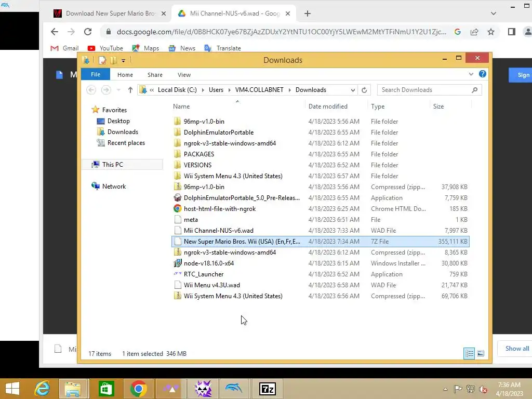Switch to Large icons view layout
This screenshot has width=532, height=399.
click(481, 353)
